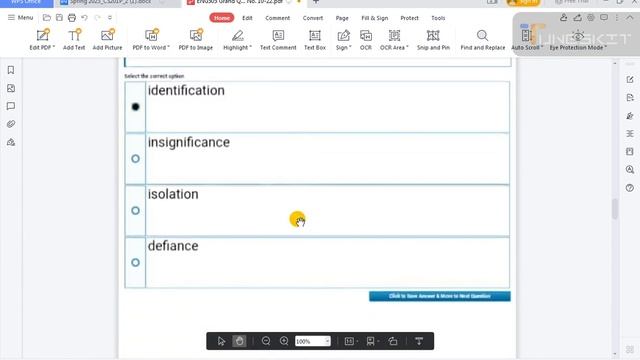Choose the Text Comment tool
The image size is (640, 360).
point(278,40)
